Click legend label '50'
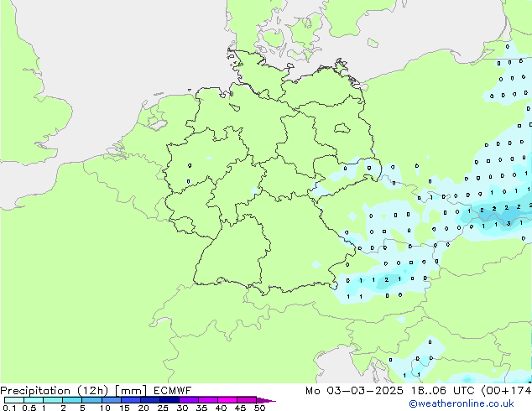 tap(259, 408)
